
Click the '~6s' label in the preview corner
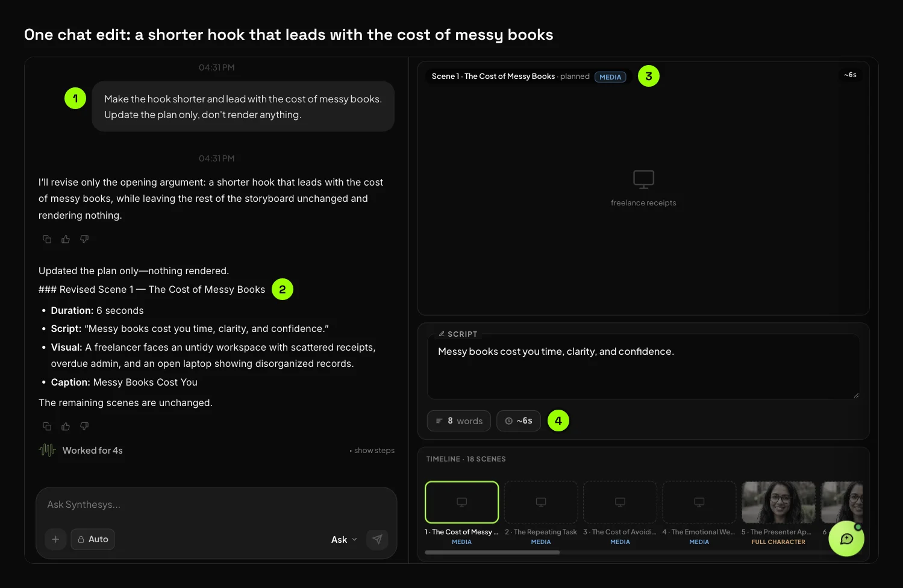point(850,75)
